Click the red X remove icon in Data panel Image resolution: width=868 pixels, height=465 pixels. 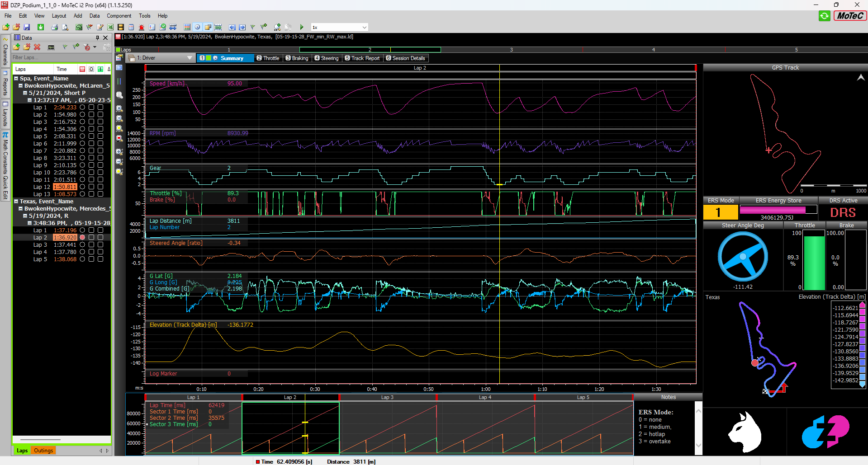[37, 47]
